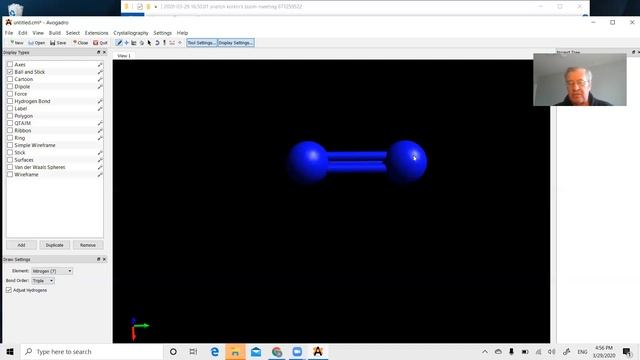Viewport: 640px width, 360px height.
Task: Click Close in the toolbar
Action: [x=80, y=43]
